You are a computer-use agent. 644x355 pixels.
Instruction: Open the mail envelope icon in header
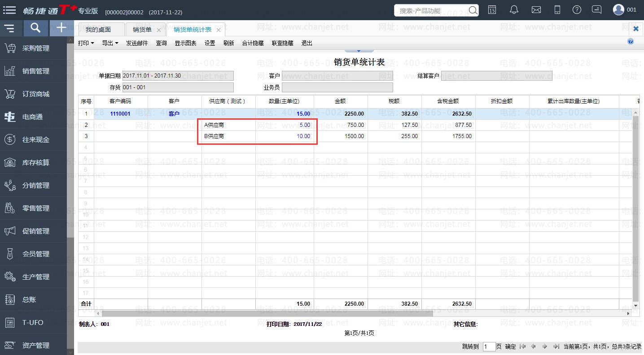536,9
